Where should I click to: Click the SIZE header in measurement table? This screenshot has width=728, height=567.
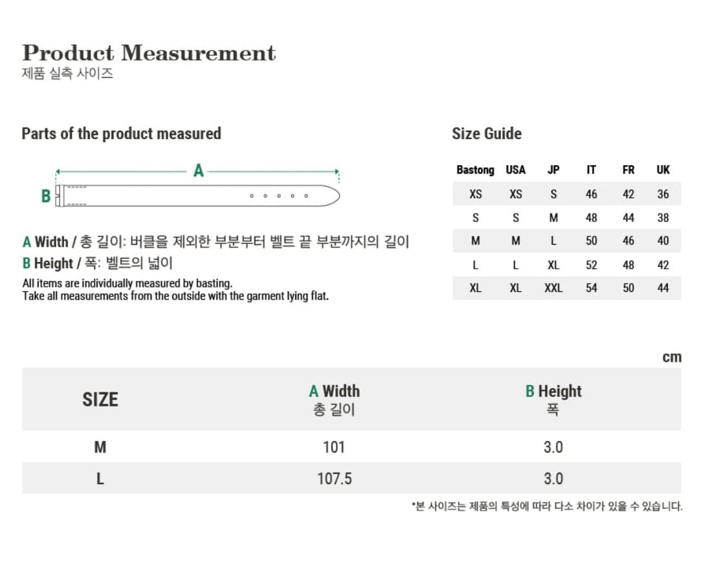(x=100, y=400)
